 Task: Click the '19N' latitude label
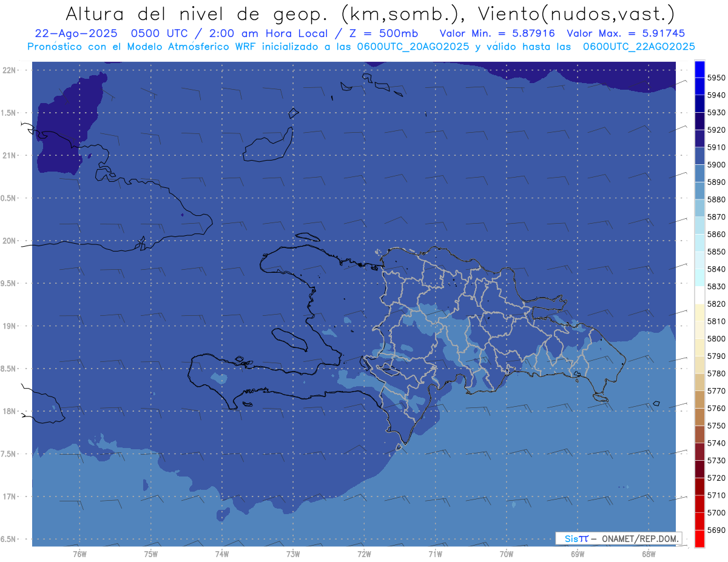click(x=9, y=326)
